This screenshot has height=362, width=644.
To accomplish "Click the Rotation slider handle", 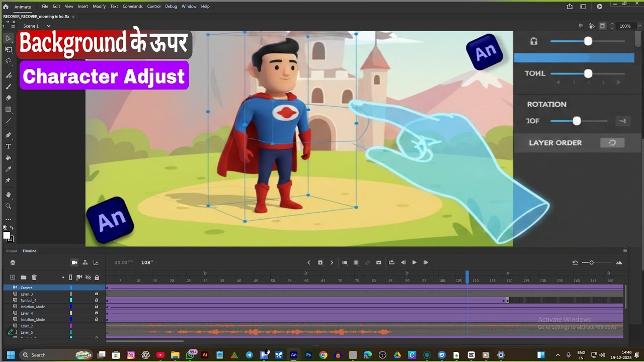I will point(577,121).
